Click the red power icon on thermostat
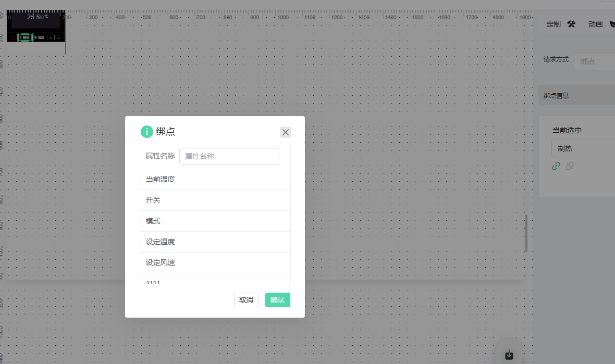The height and width of the screenshot is (364, 615). pyautogui.click(x=13, y=37)
